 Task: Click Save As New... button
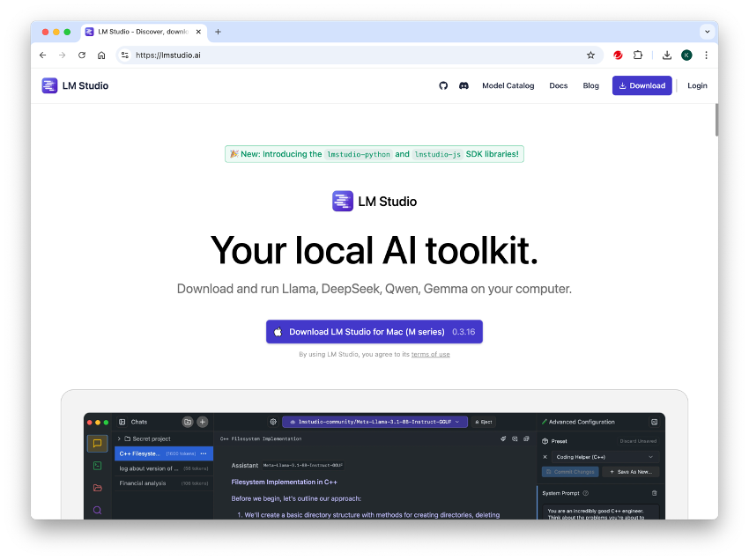click(631, 472)
